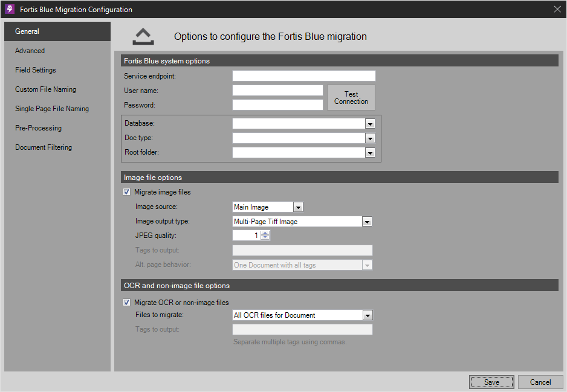The height and width of the screenshot is (392, 567).
Task: Switch to Field Settings tab
Action: pyautogui.click(x=57, y=70)
